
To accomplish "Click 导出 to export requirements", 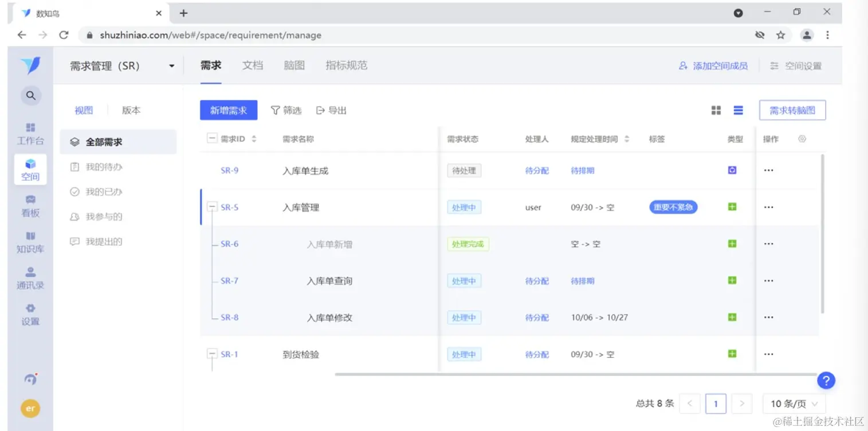I will pos(332,110).
